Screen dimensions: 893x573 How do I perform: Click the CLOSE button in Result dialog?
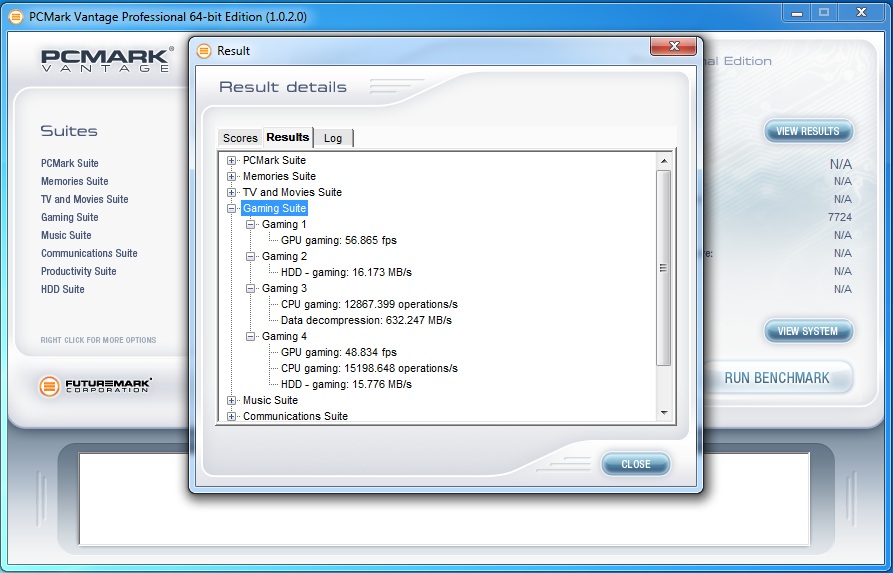(x=636, y=464)
